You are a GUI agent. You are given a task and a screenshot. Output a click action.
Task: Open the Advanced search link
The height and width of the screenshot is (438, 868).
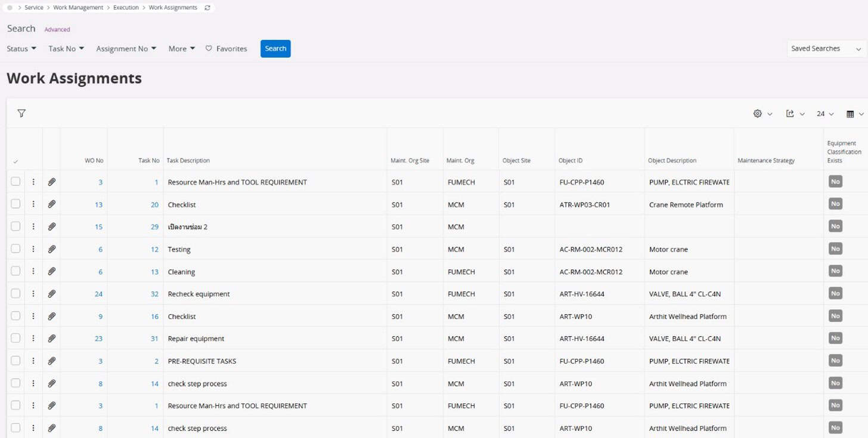click(57, 29)
